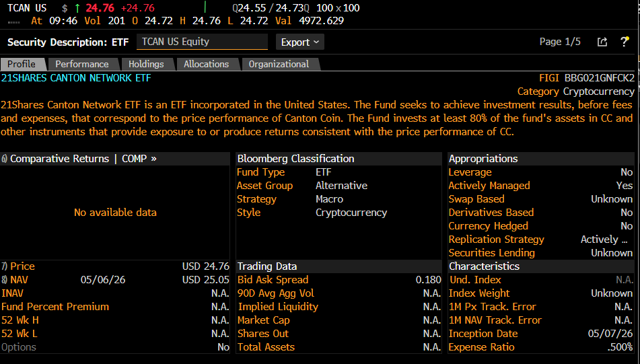Select the Page 1/5 indicator

click(x=560, y=42)
